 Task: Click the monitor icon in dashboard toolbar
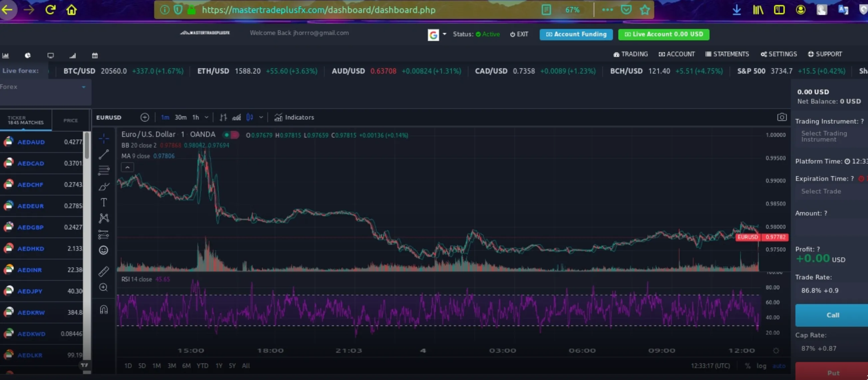51,55
